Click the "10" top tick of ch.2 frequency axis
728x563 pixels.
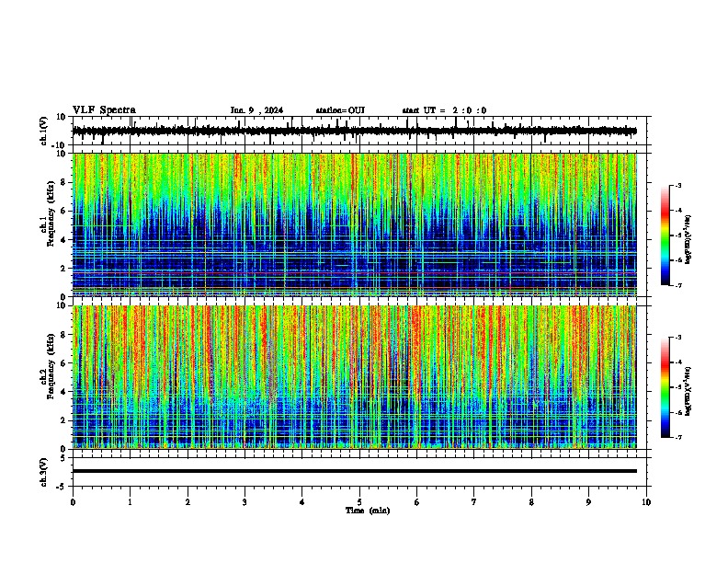[62, 305]
